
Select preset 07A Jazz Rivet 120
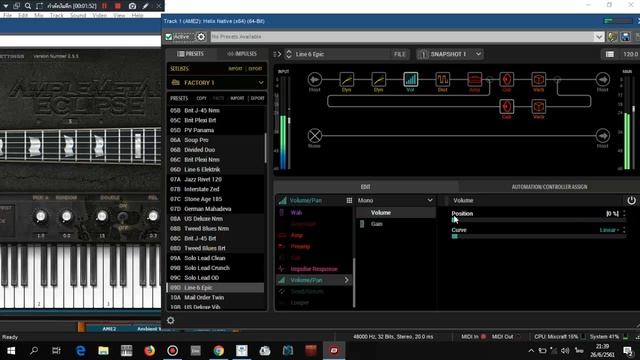pos(216,179)
